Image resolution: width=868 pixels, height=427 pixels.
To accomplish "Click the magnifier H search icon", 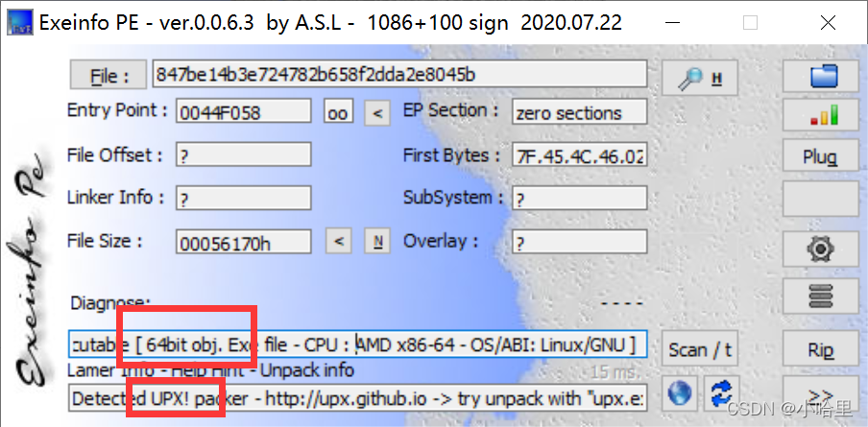I will pyautogui.click(x=700, y=78).
